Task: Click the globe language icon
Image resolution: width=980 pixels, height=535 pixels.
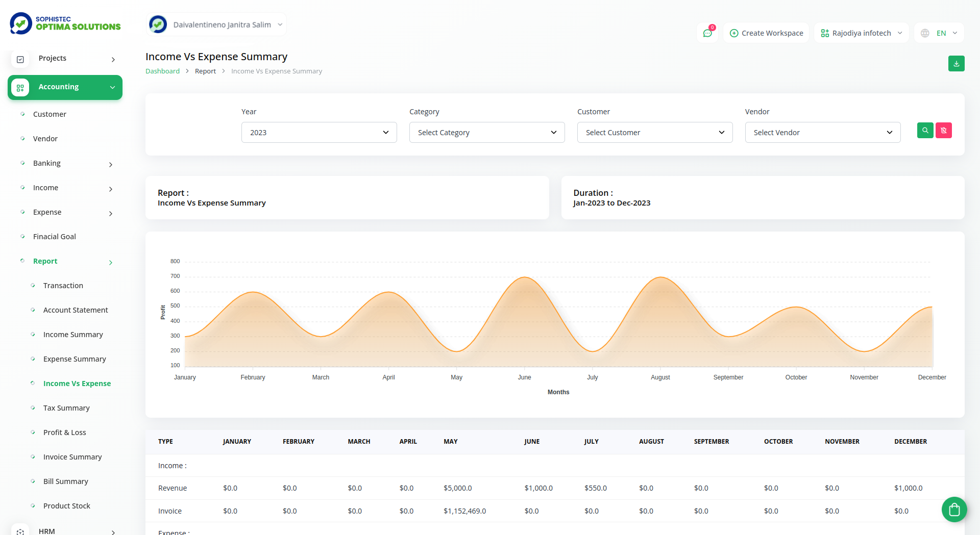Action: (x=925, y=33)
